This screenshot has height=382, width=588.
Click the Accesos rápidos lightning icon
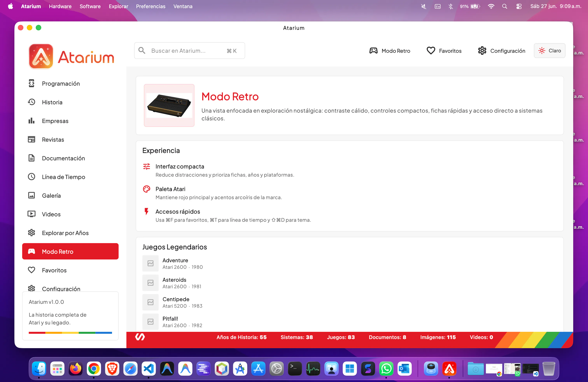pyautogui.click(x=146, y=211)
